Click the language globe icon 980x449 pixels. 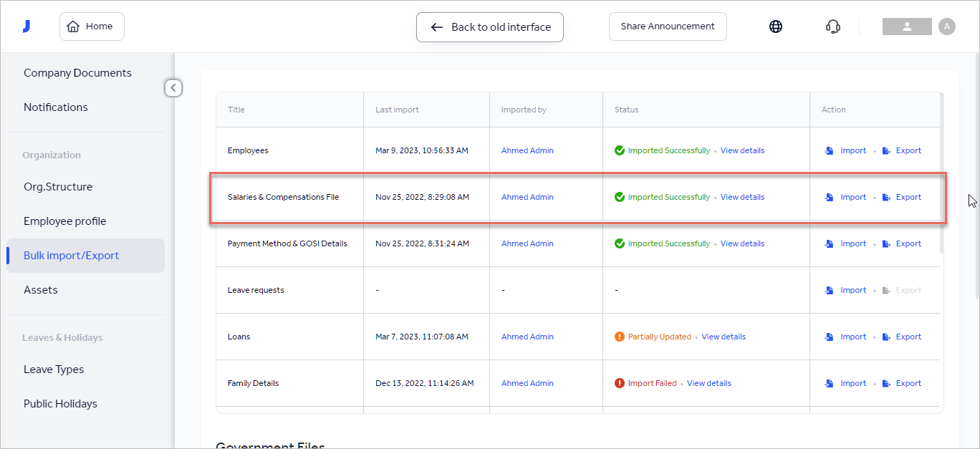[776, 26]
